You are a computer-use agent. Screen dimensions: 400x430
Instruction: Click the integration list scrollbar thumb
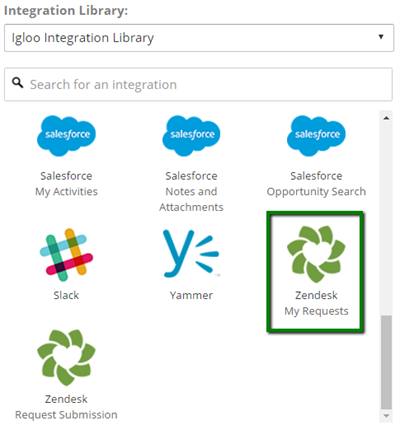click(386, 362)
